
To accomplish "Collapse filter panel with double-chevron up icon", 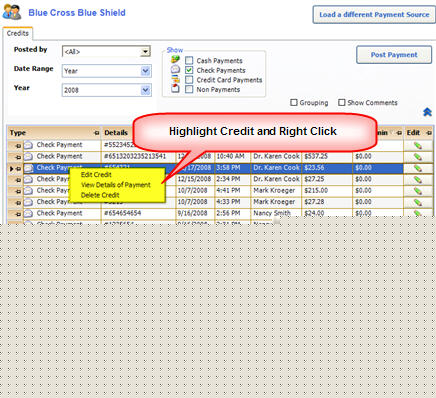I will (x=427, y=112).
